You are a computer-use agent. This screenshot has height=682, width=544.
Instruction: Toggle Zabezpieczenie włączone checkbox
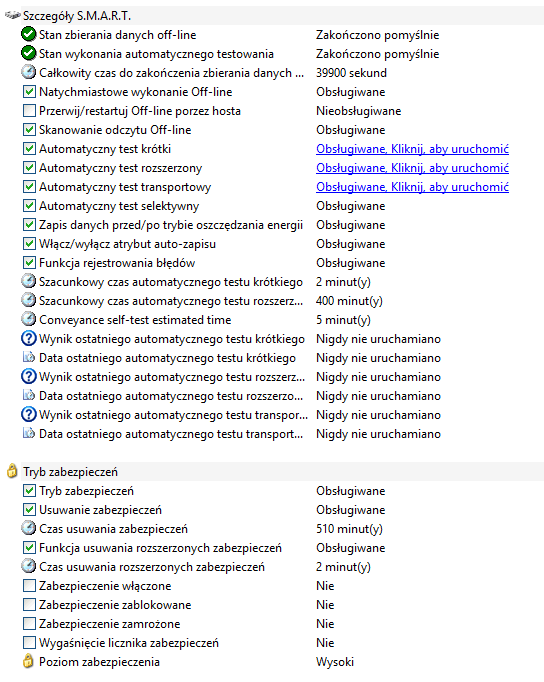click(29, 585)
